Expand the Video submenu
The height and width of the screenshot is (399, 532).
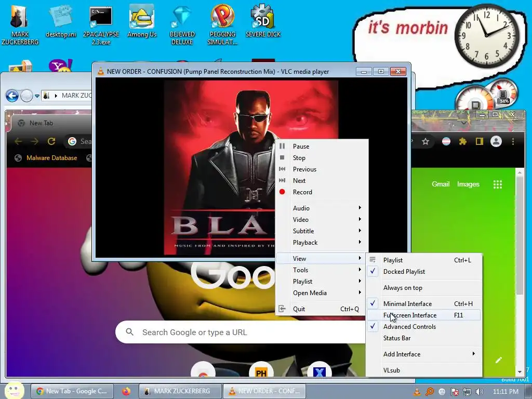coord(321,220)
